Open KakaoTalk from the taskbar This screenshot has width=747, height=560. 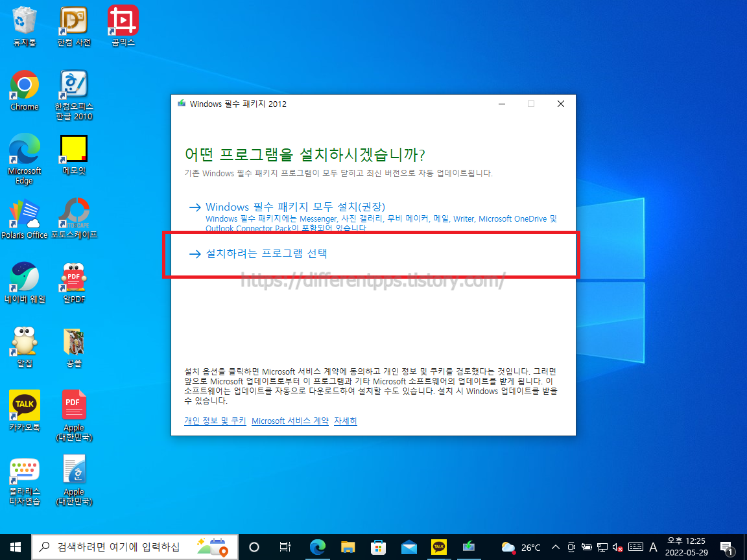coord(439,547)
